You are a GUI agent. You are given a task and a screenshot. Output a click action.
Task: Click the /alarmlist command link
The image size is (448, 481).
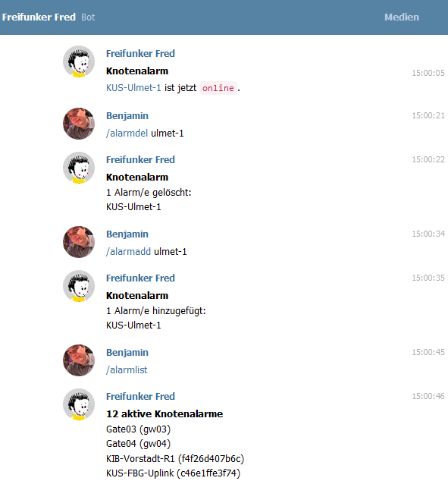coord(127,370)
